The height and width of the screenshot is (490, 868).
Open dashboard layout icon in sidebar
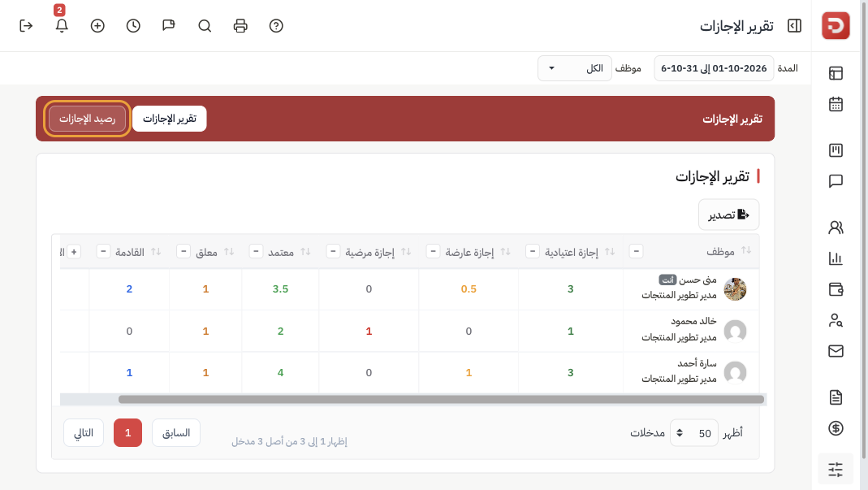pos(836,73)
